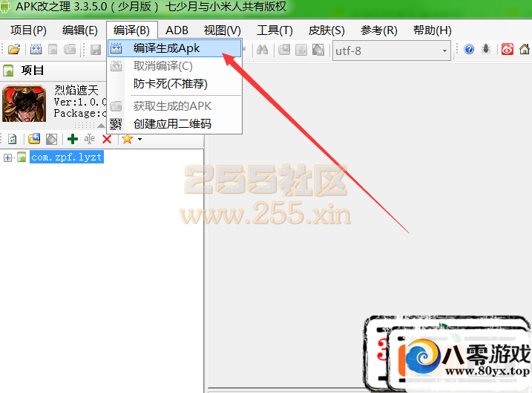This screenshot has height=393, width=532.
Task: Expand the com.zpf.lyzt tree node
Action: (7, 157)
